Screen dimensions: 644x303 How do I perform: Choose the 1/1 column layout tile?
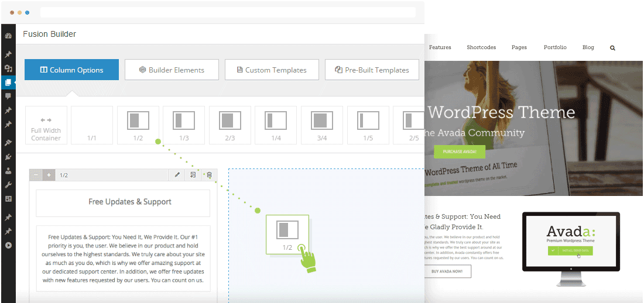tap(92, 125)
